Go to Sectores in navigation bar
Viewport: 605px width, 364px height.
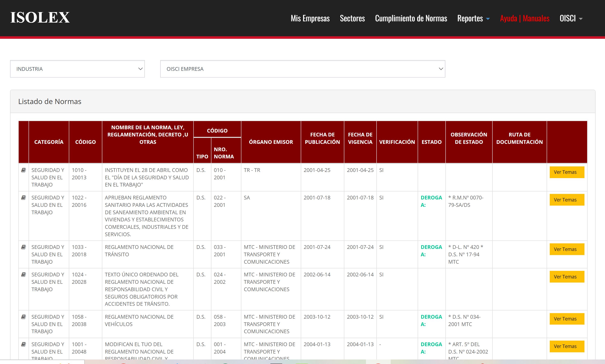[x=352, y=18]
